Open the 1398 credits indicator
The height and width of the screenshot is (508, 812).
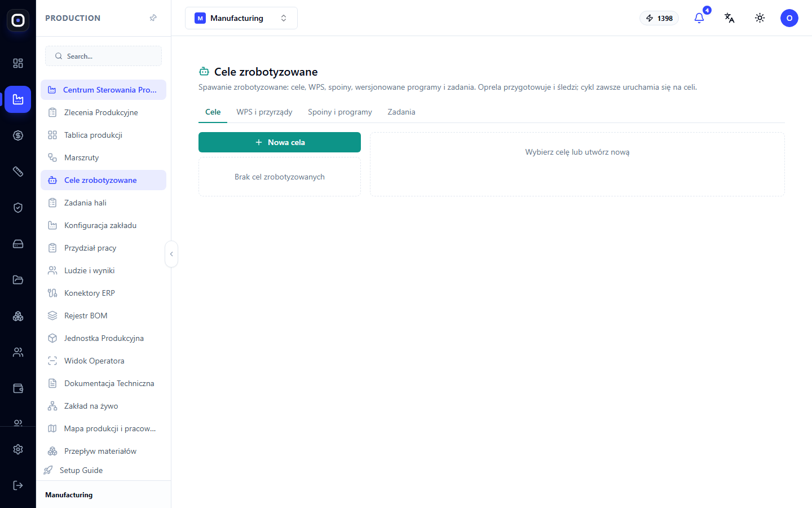[659, 18]
